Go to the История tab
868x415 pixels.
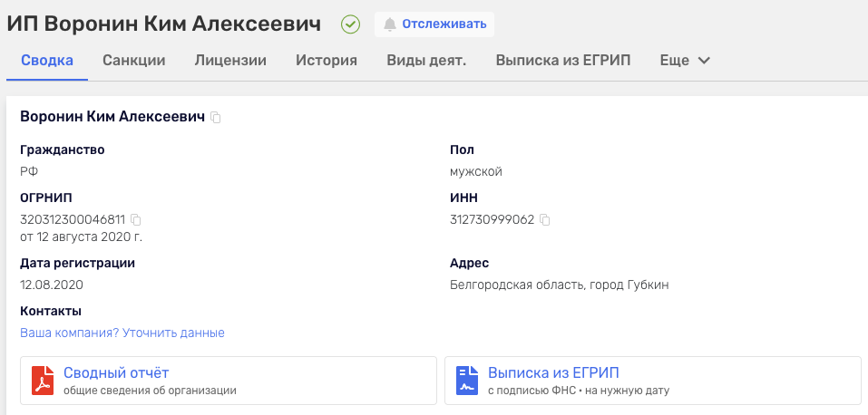pyautogui.click(x=326, y=61)
